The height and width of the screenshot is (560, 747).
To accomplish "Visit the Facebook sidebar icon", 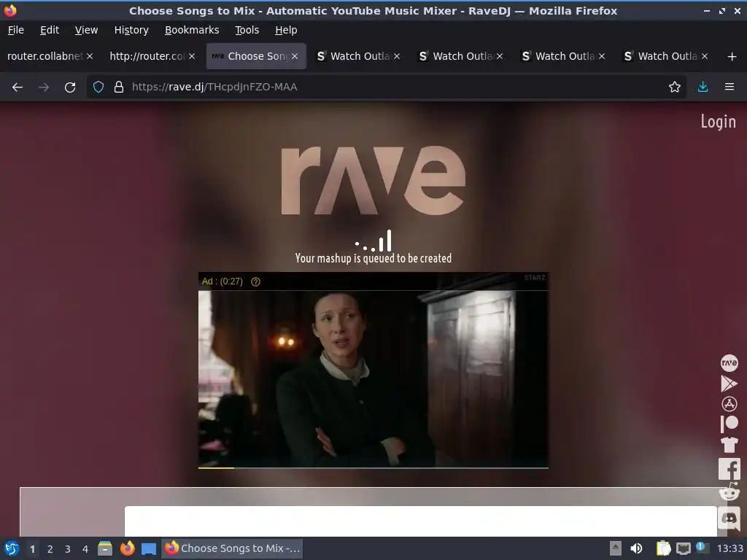I will [x=729, y=469].
